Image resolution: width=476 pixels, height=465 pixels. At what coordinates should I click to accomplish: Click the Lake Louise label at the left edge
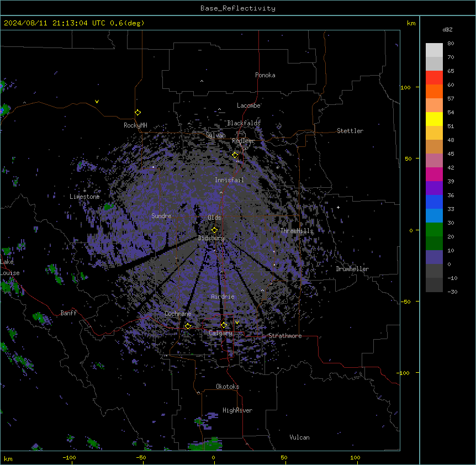10,267
